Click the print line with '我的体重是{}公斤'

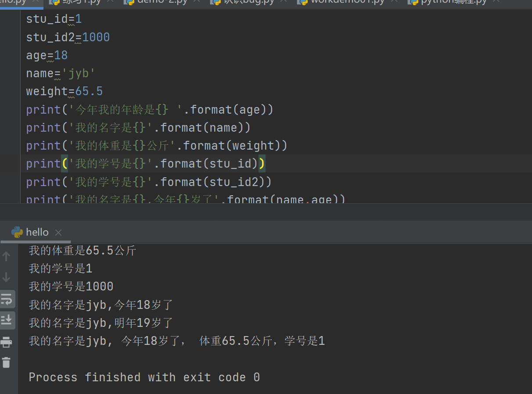157,145
